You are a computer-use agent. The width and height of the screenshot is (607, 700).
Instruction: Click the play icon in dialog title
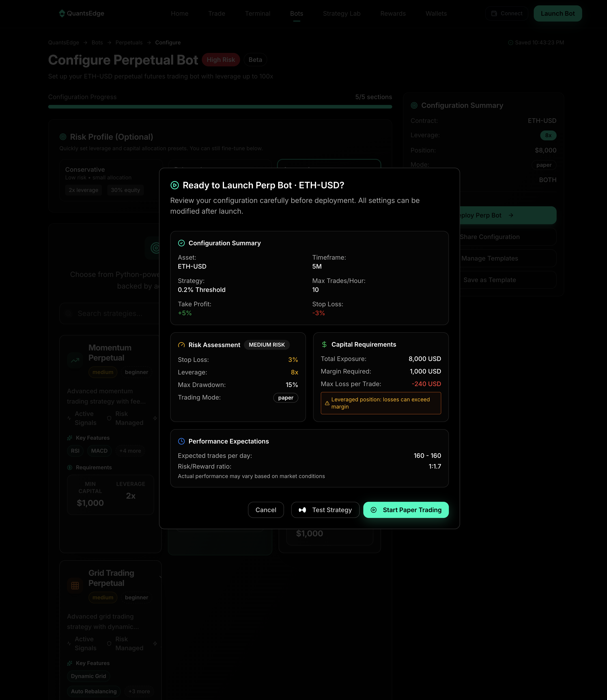point(174,185)
